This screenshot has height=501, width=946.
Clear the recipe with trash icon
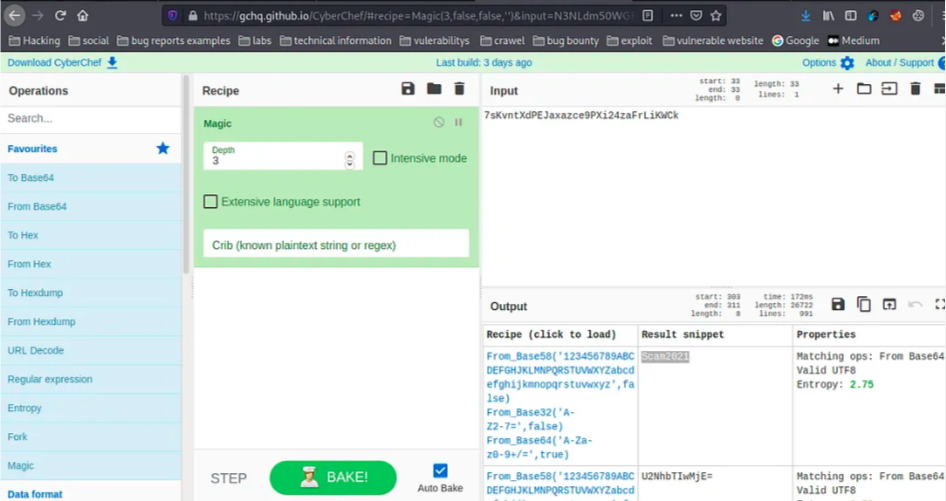pyautogui.click(x=459, y=89)
